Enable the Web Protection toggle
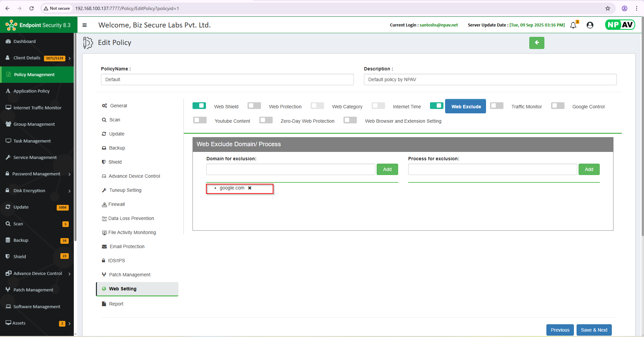 pos(254,106)
